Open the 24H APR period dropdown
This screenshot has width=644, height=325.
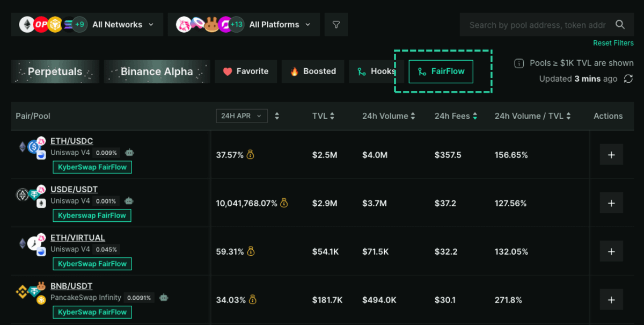coord(241,116)
